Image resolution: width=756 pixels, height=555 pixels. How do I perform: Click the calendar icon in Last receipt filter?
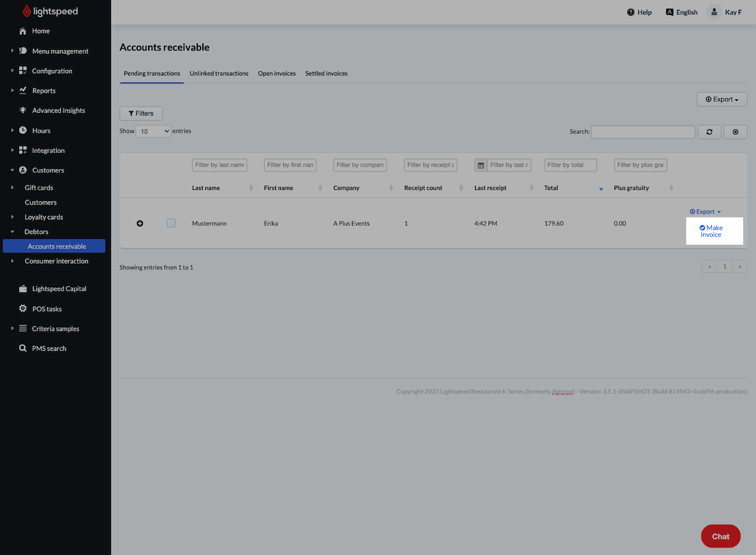point(481,166)
